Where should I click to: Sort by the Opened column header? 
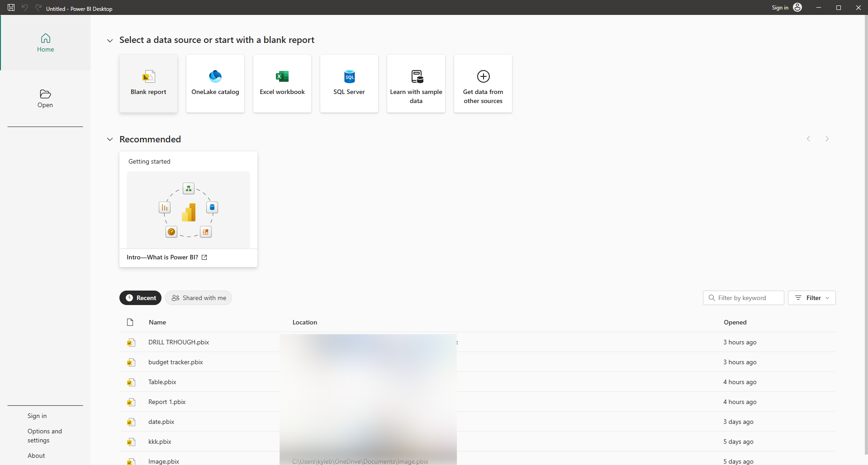735,322
